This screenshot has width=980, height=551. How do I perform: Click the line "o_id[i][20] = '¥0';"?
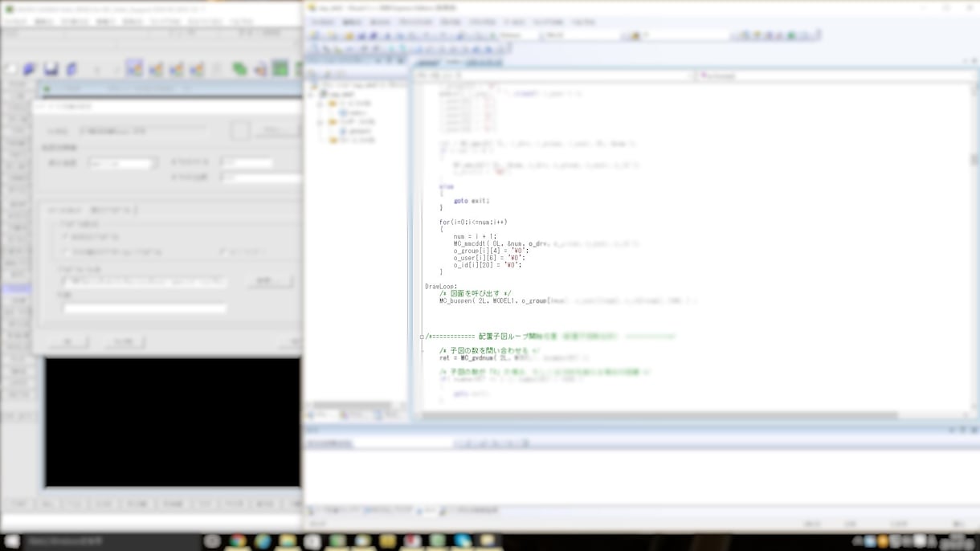tap(487, 265)
